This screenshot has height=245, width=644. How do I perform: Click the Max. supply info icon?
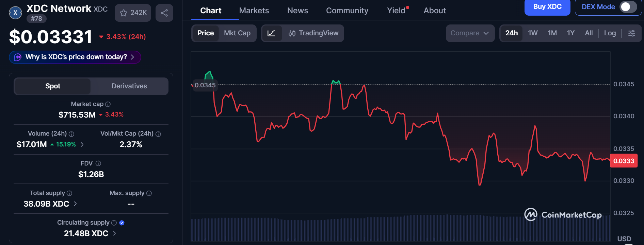pos(149,193)
